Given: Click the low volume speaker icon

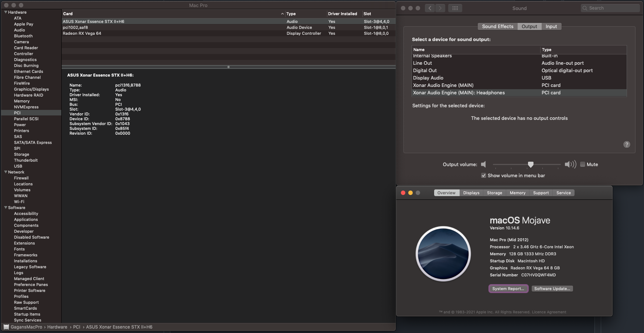Looking at the screenshot, I should coord(483,164).
